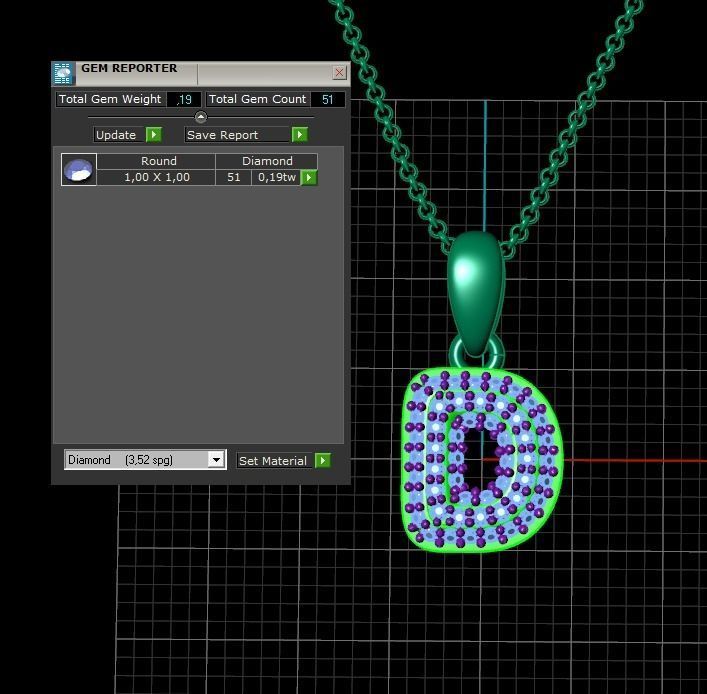Click the Total Gem Weight value ,19
The width and height of the screenshot is (707, 694).
(x=184, y=99)
